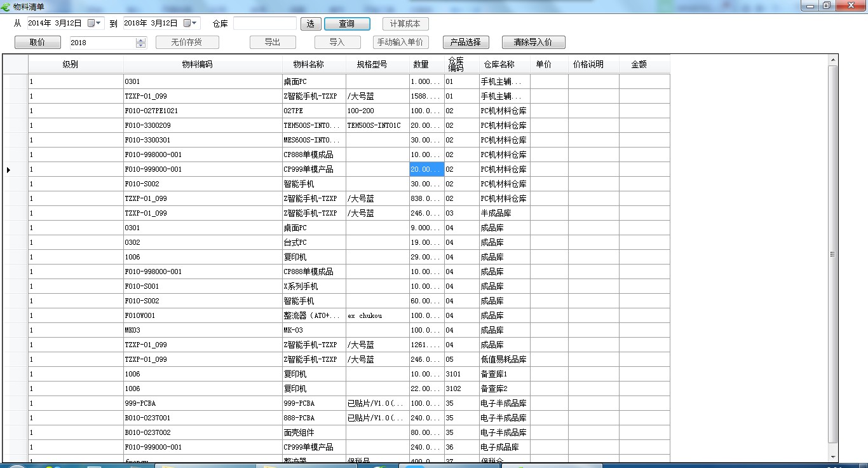Decrease the year value with down spinner
This screenshot has width=868, height=468.
(x=141, y=46)
